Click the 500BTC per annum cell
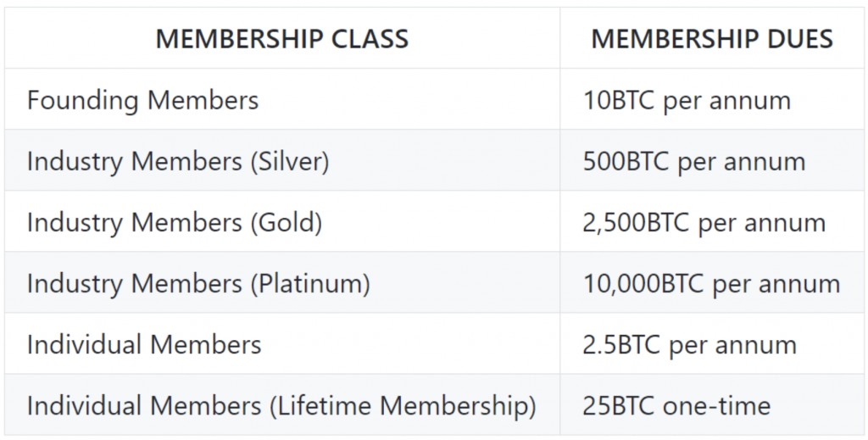This screenshot has height=440, width=868. (694, 161)
